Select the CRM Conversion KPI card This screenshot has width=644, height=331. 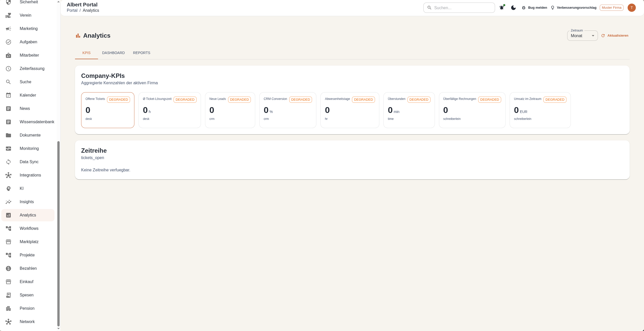click(288, 110)
